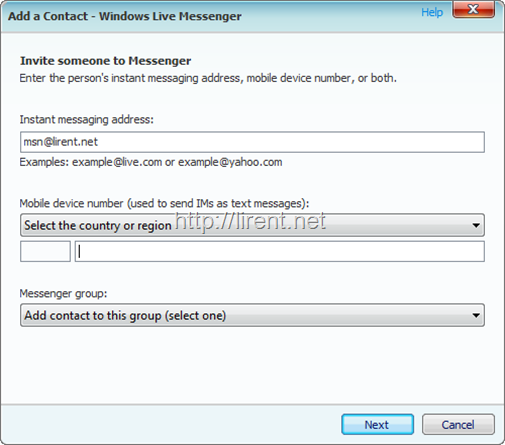Click the Messenger group label
The width and height of the screenshot is (505, 445).
pyautogui.click(x=63, y=293)
